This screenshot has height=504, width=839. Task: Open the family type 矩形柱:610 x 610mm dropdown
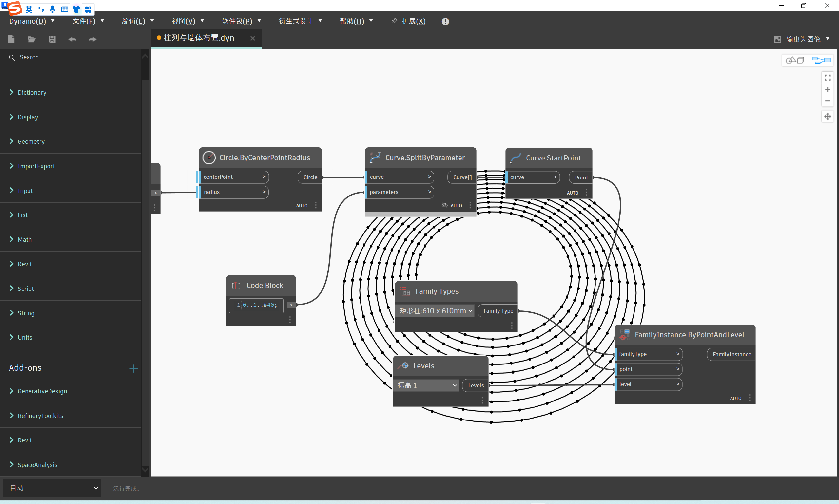435,311
